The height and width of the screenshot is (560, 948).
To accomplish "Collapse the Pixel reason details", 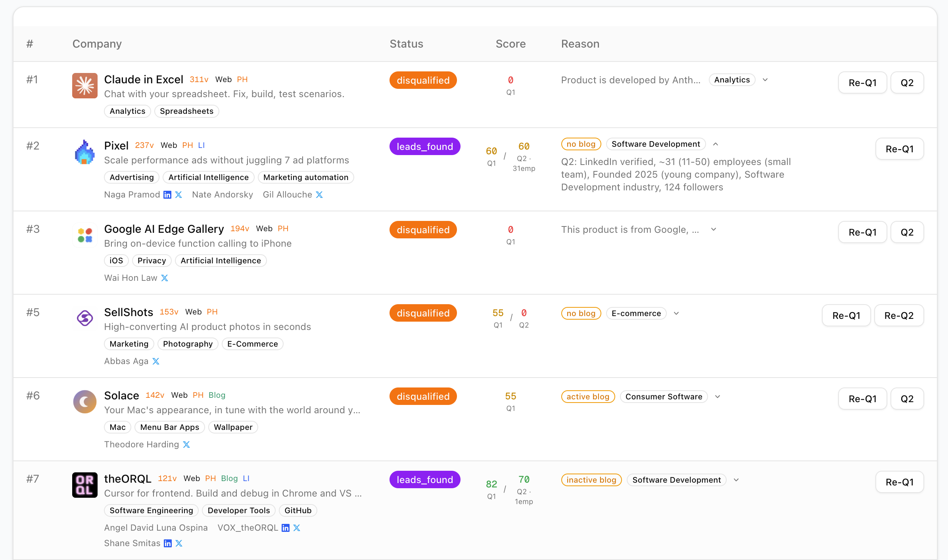I will pos(716,144).
